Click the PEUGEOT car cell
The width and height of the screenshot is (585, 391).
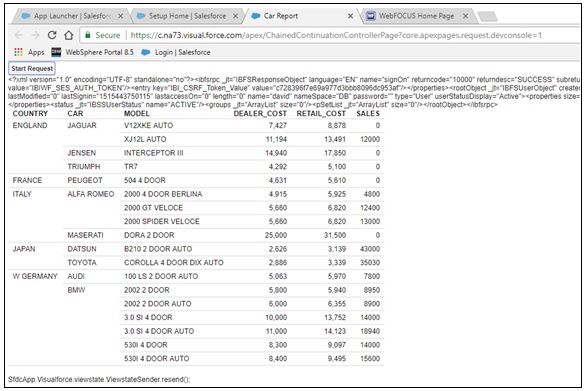85,180
